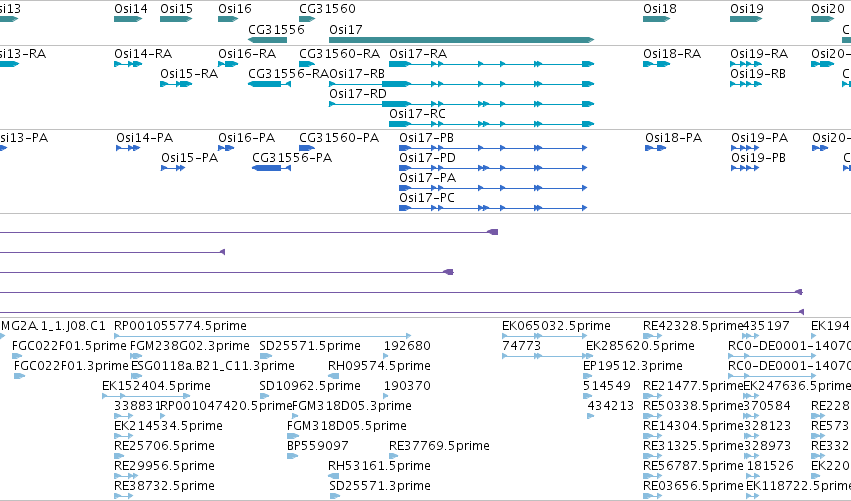Select the Osi17-PA protein label
This screenshot has height=501, width=851.
point(427,178)
